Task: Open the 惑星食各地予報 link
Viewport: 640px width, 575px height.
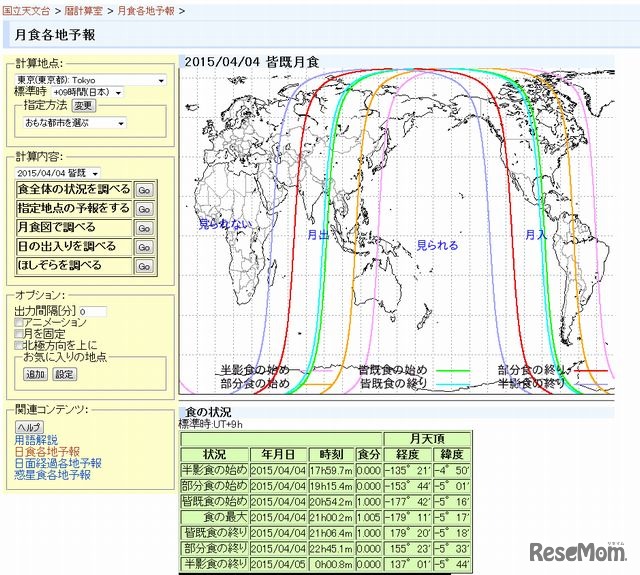Action: (x=52, y=475)
